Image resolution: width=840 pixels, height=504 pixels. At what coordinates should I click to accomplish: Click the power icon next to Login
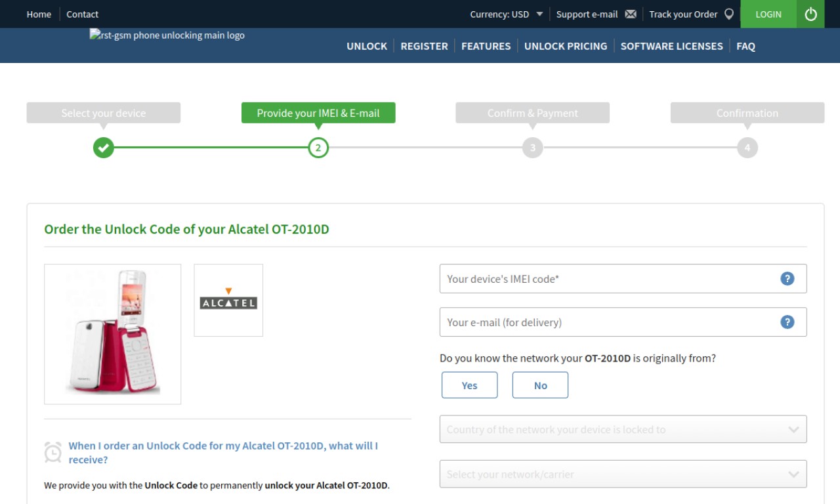coord(810,14)
